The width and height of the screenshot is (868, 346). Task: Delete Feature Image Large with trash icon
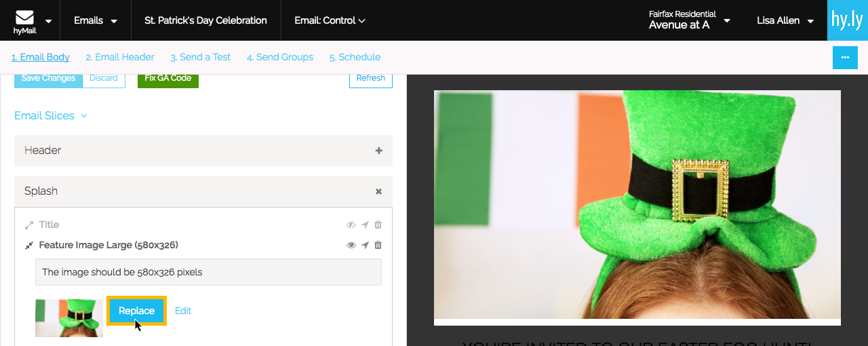(378, 245)
